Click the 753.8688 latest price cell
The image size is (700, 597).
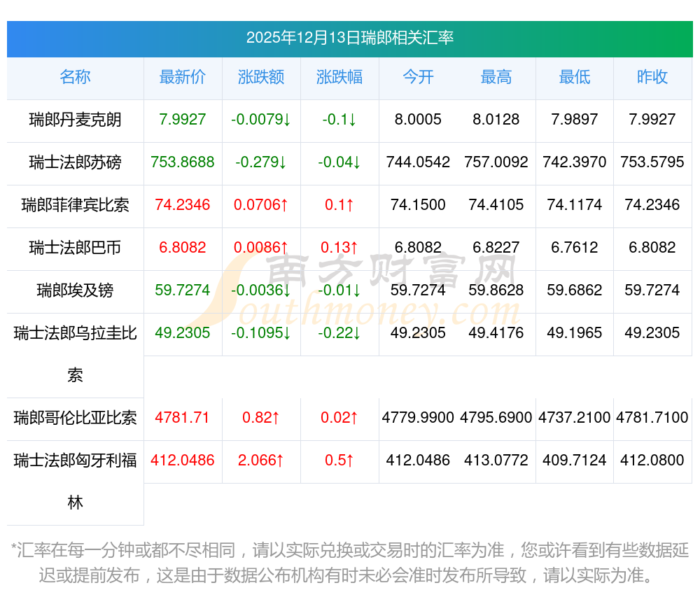coord(183,162)
